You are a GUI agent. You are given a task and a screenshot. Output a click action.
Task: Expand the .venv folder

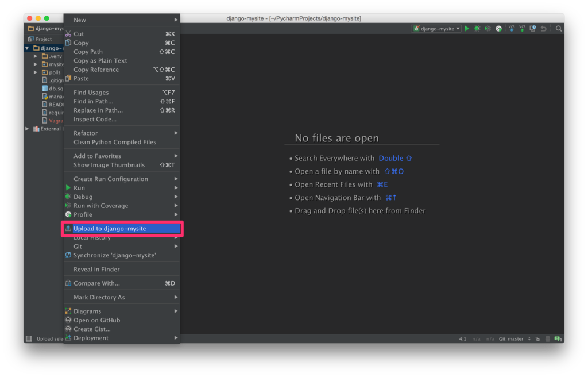(36, 56)
